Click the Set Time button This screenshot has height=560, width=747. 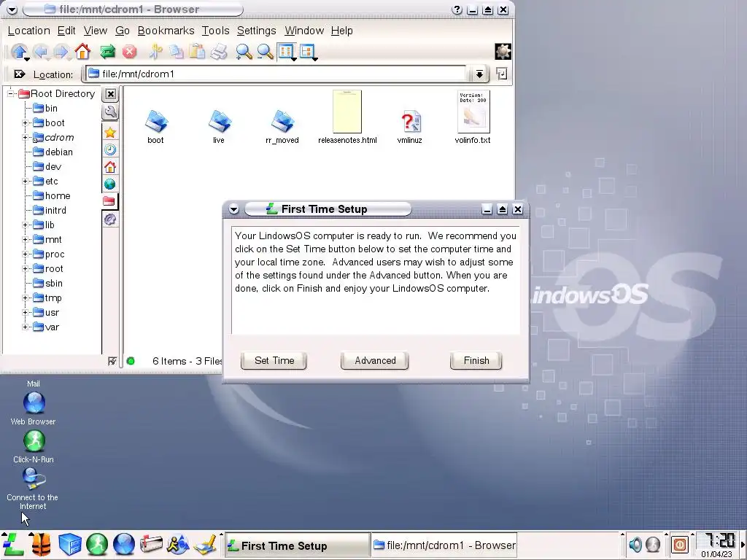(x=274, y=360)
